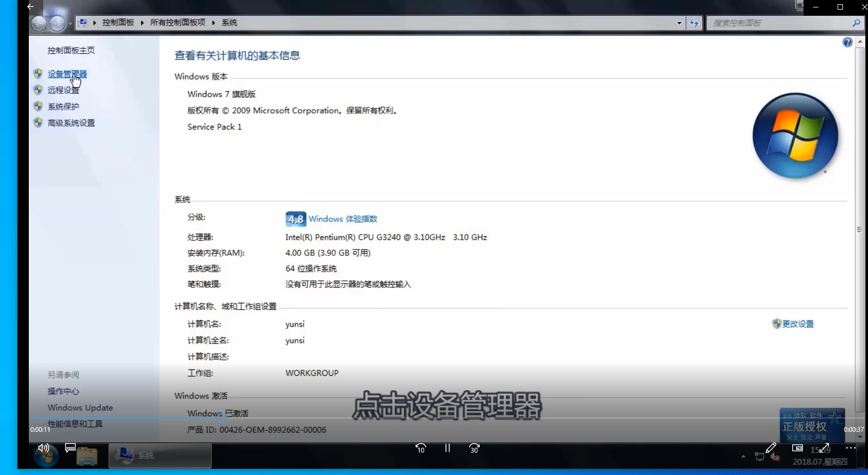This screenshot has height=475, width=868.
Task: Skip forward 30 seconds
Action: click(474, 448)
